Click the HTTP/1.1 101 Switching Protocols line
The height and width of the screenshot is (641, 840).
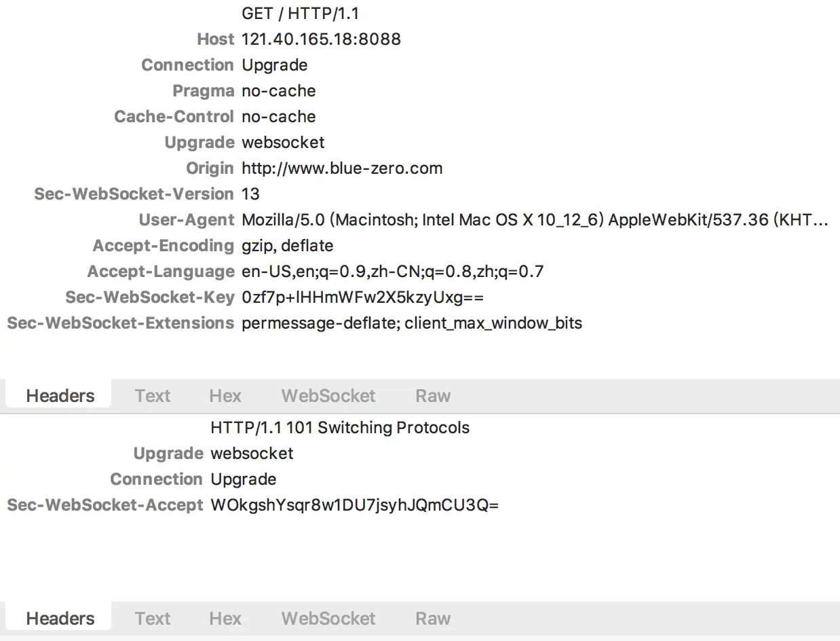tap(340, 428)
